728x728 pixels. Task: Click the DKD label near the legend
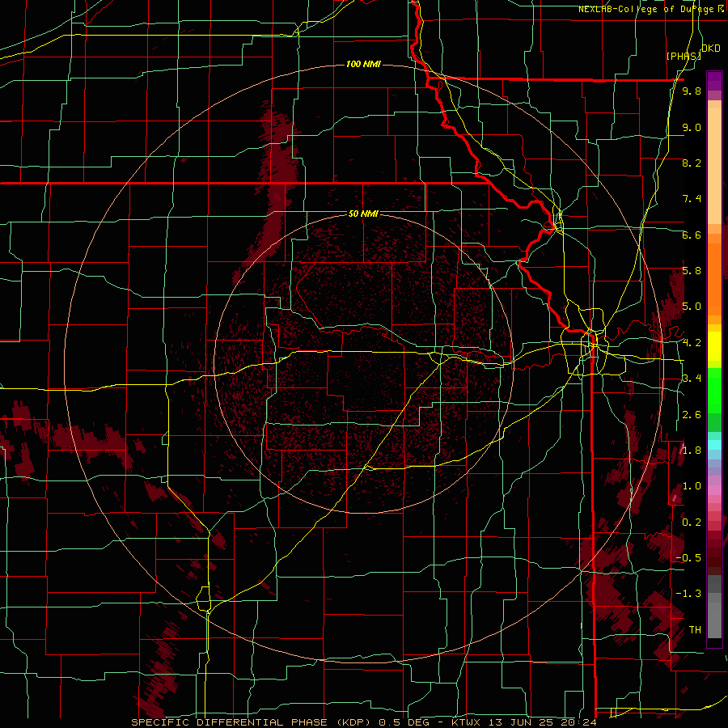pos(711,49)
